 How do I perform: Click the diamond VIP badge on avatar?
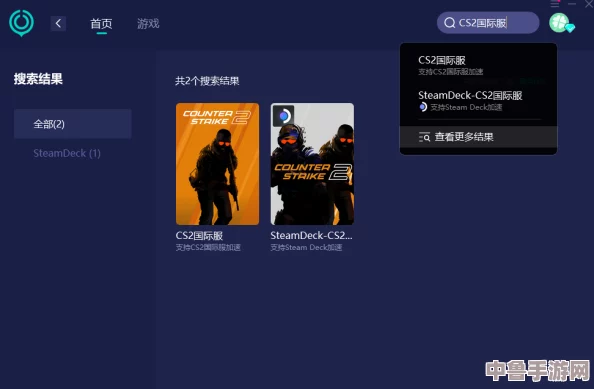tap(570, 27)
